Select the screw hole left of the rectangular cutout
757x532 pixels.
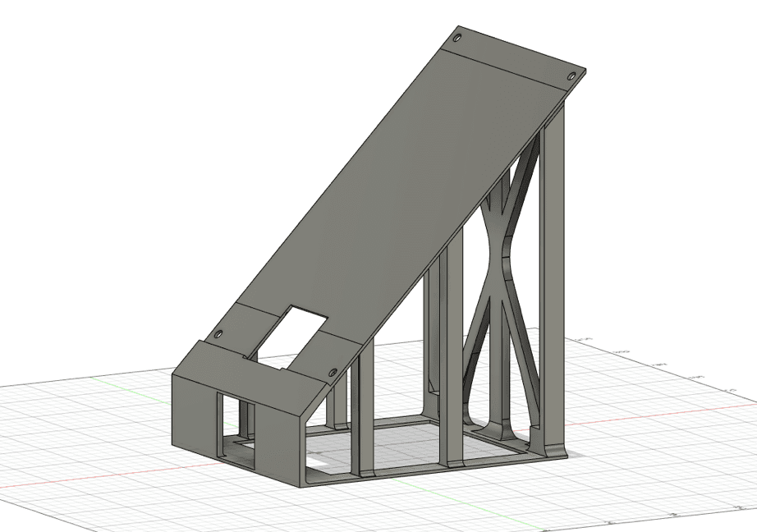click(x=218, y=334)
